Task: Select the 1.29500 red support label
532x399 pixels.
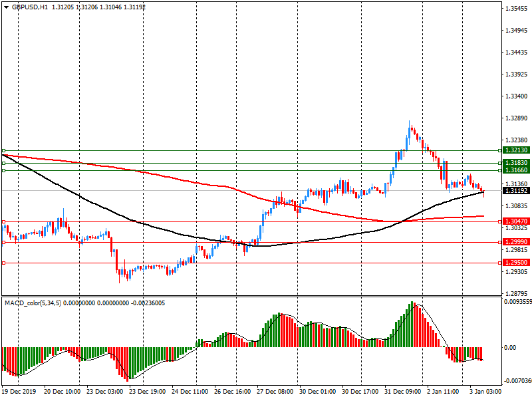Action: tap(516, 263)
